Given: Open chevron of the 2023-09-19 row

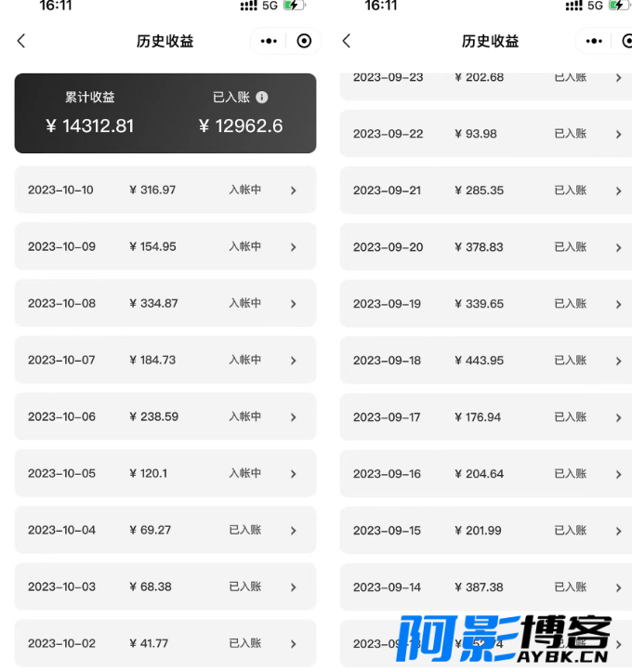Looking at the screenshot, I should click(x=618, y=304).
